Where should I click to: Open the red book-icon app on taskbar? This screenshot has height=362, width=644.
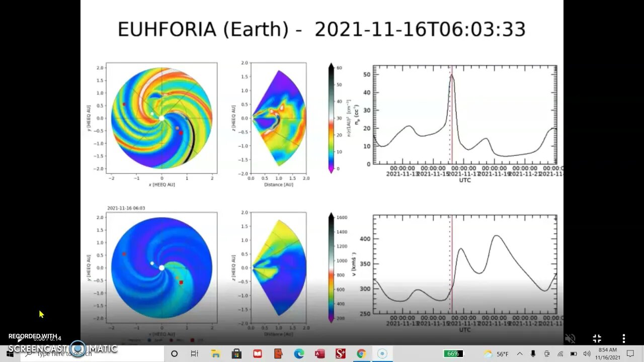point(258,354)
